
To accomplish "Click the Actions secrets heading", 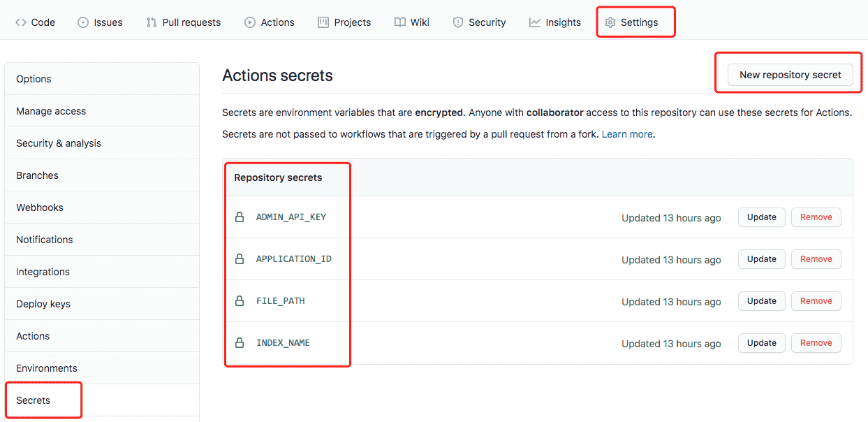I will point(277,75).
